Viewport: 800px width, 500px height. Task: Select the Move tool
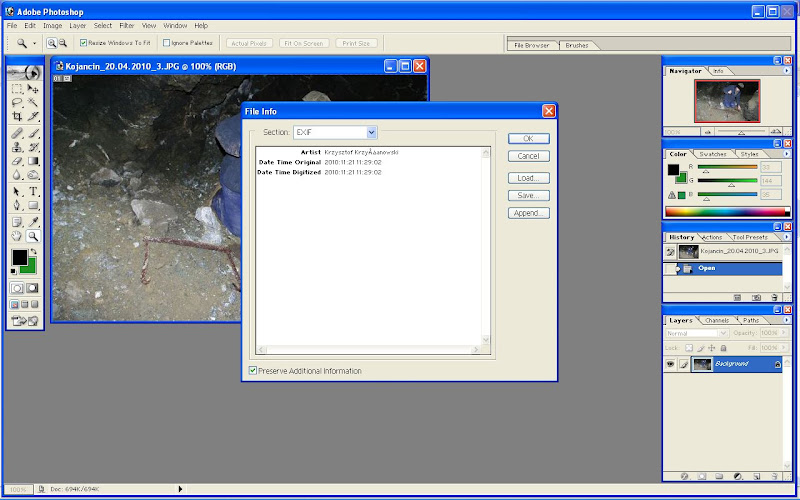click(x=33, y=89)
